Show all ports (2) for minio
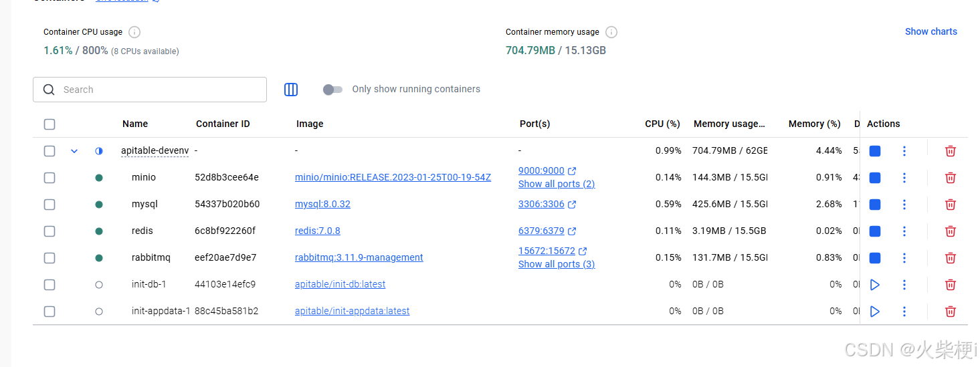 (557, 184)
